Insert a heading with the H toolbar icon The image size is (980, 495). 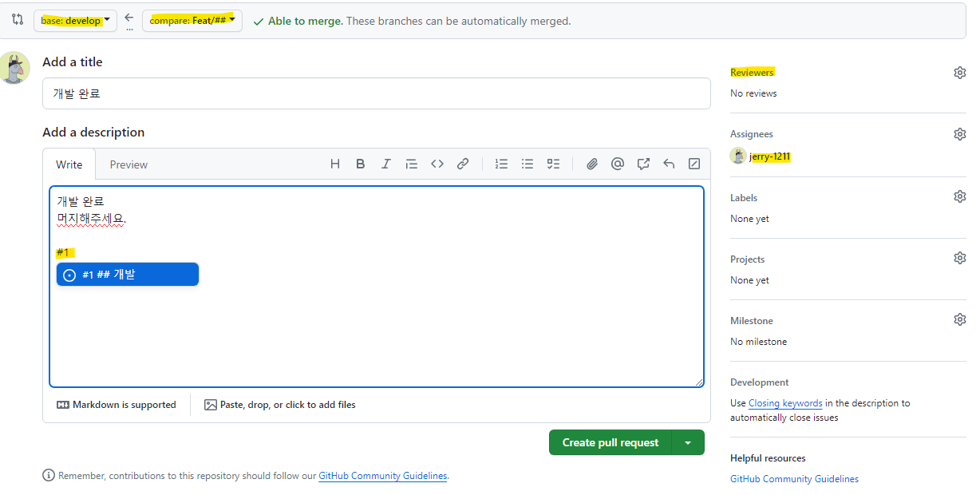(x=335, y=164)
